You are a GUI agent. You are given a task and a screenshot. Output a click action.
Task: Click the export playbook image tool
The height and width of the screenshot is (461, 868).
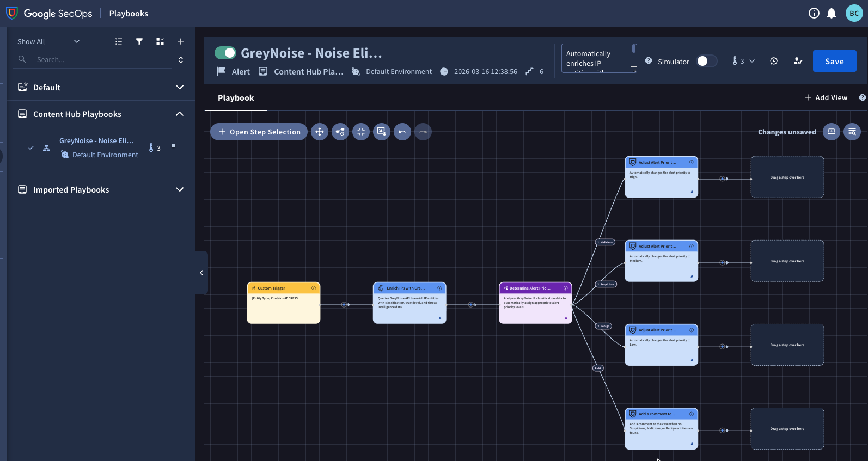click(x=382, y=132)
